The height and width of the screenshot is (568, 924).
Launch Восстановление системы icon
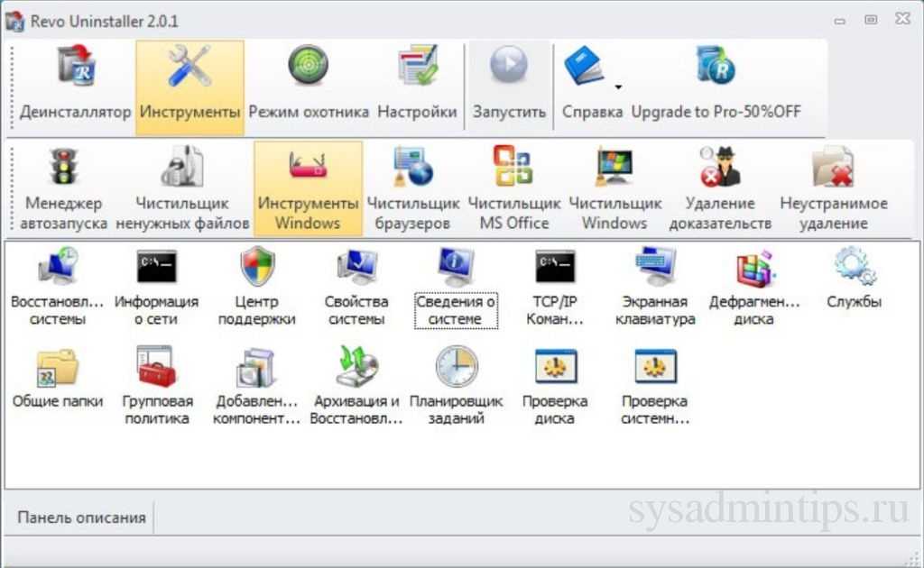click(x=58, y=268)
